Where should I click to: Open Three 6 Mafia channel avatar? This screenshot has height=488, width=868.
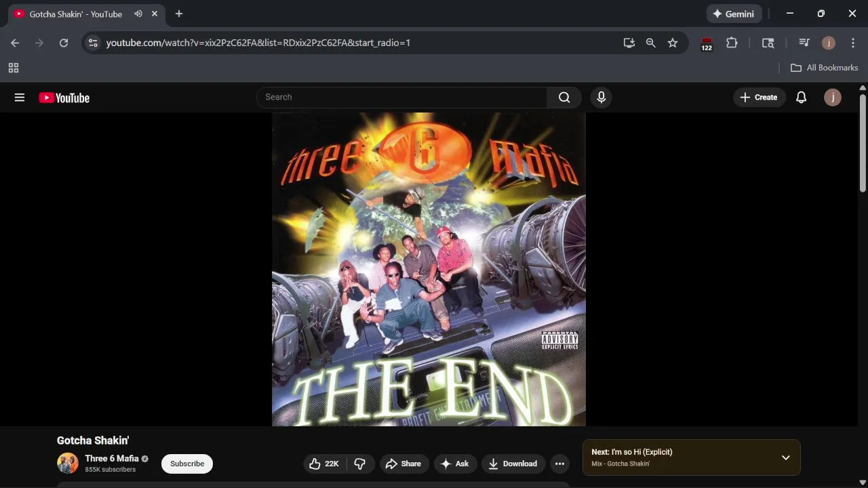click(x=68, y=463)
